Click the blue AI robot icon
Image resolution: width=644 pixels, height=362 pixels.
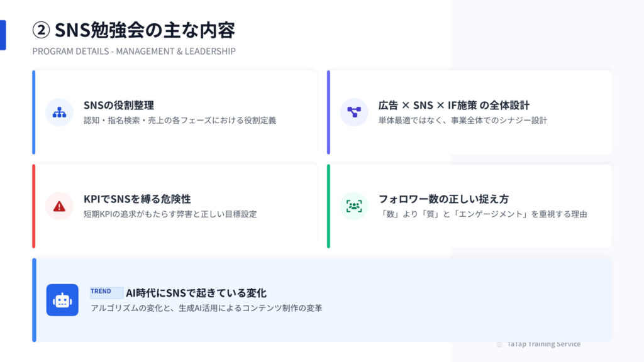point(62,300)
